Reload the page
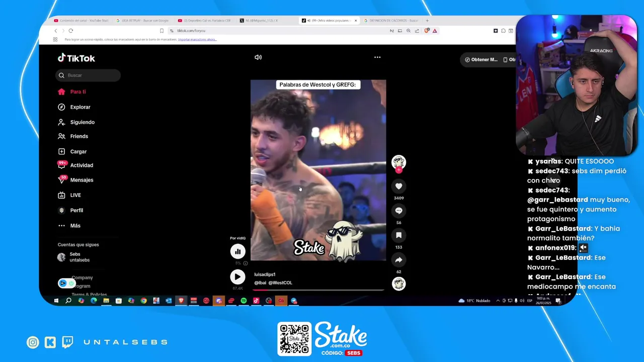This screenshot has height=362, width=644. (x=70, y=31)
